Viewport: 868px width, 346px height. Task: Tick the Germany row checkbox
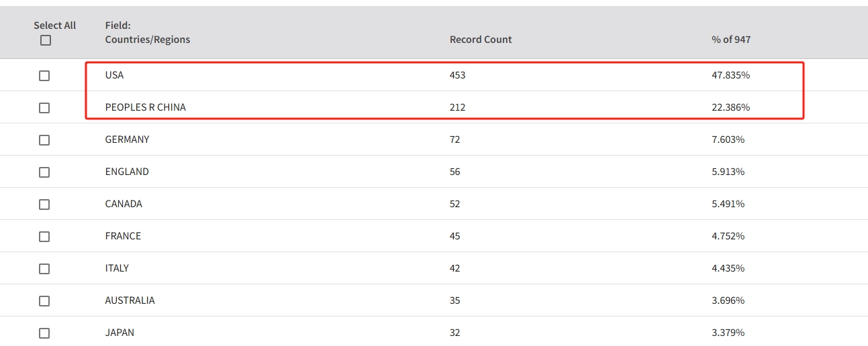pyautogui.click(x=44, y=140)
